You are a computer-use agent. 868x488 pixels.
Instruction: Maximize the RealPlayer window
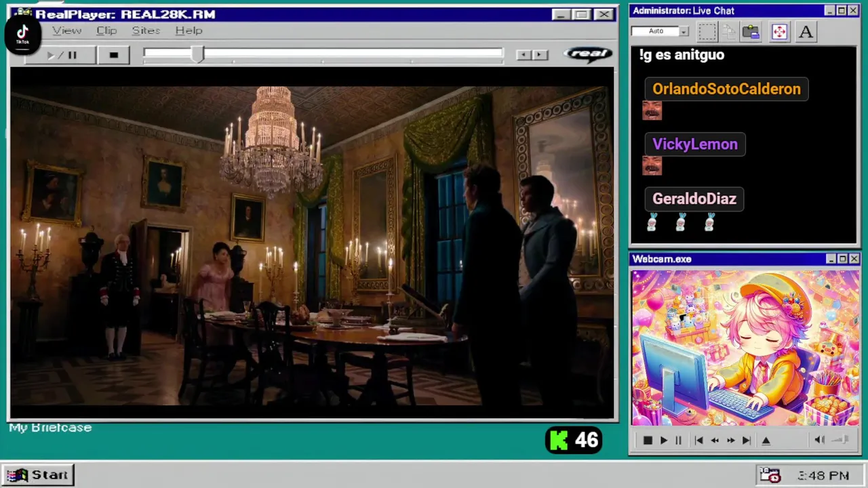582,14
